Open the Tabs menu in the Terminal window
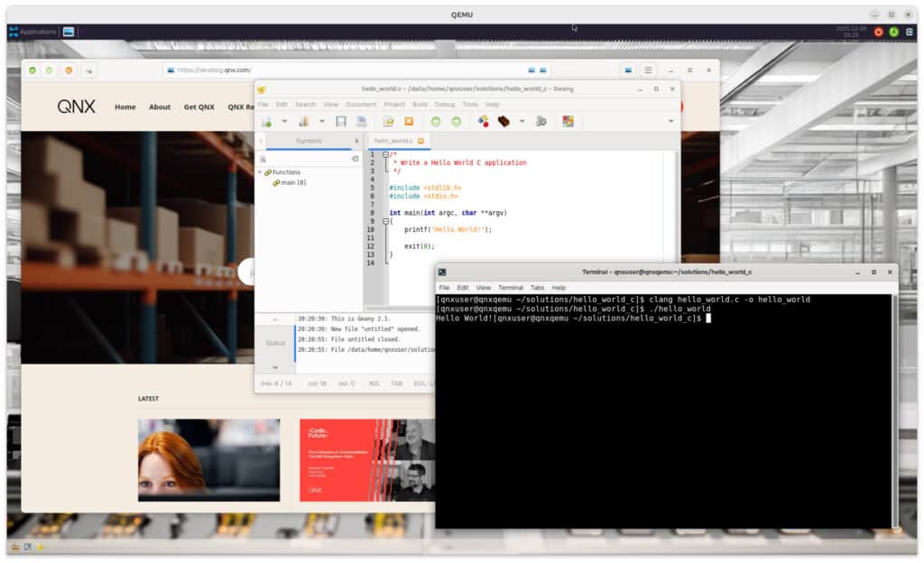This screenshot has width=924, height=563. click(537, 287)
